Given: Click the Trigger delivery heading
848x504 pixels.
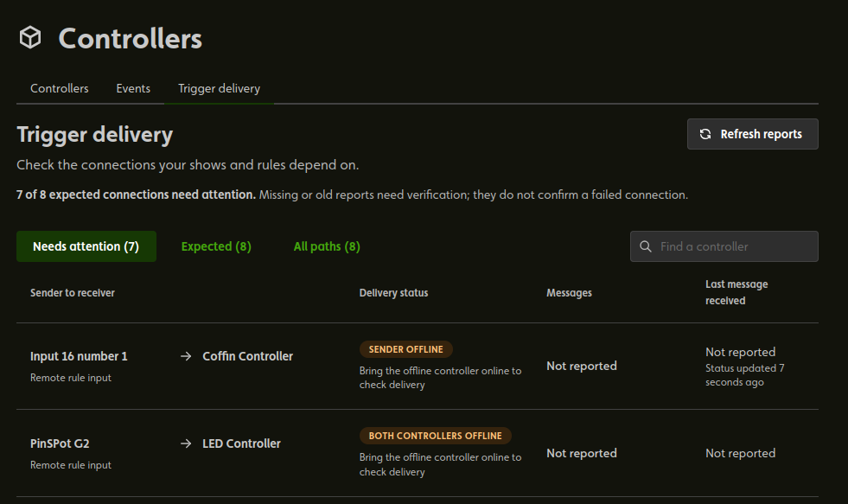Looking at the screenshot, I should [95, 135].
